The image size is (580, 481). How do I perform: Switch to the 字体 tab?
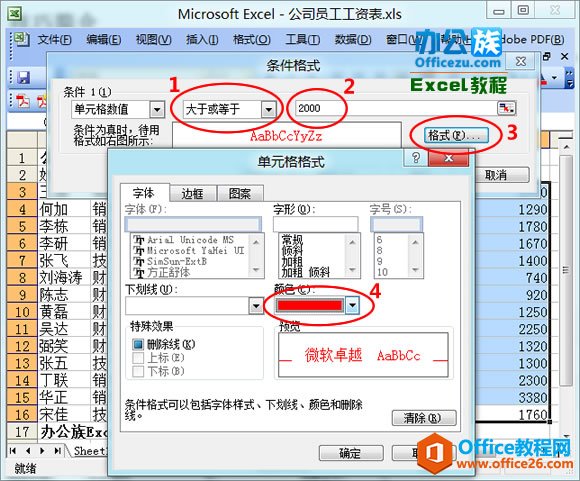[x=144, y=193]
